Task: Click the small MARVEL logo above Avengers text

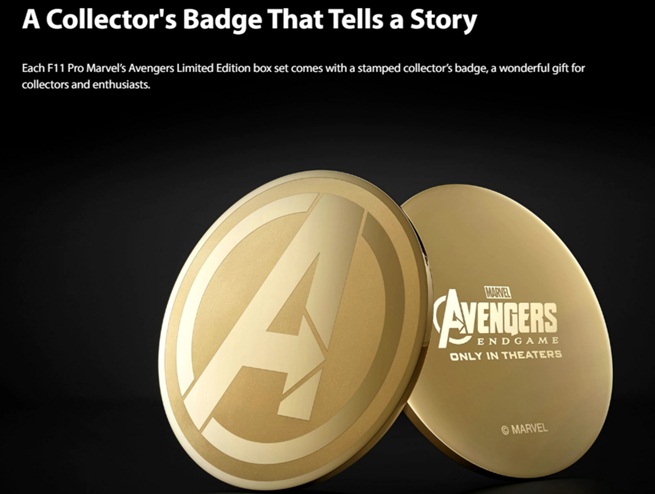Action: (497, 292)
